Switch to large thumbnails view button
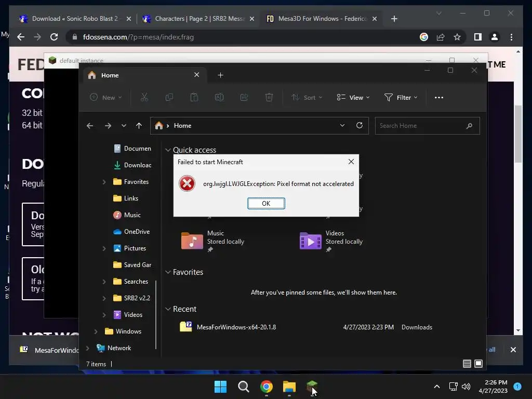This screenshot has width=532, height=399. click(478, 364)
